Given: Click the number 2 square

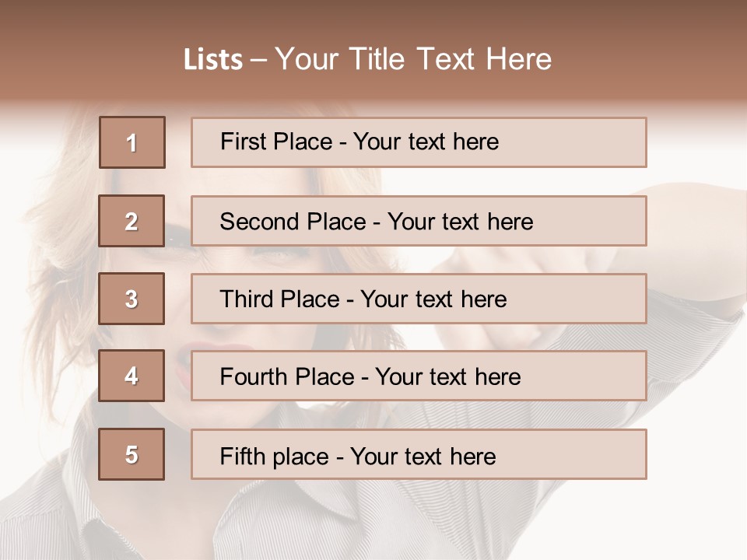Looking at the screenshot, I should [x=132, y=221].
